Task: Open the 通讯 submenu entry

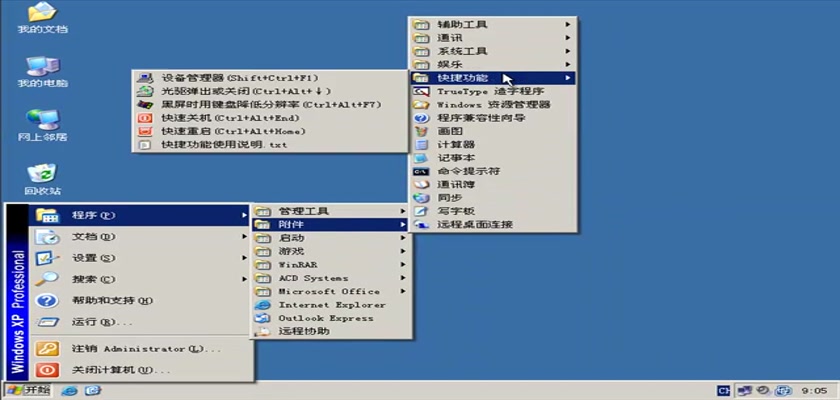Action: [x=493, y=38]
